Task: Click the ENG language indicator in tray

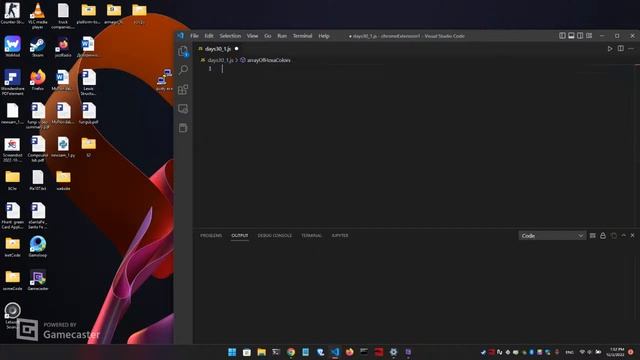Action: (x=569, y=352)
